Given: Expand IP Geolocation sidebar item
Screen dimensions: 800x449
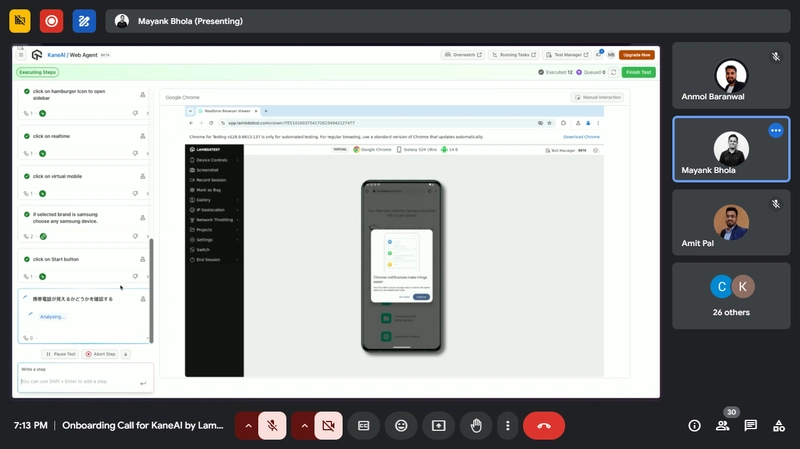Looking at the screenshot, I should (x=214, y=210).
